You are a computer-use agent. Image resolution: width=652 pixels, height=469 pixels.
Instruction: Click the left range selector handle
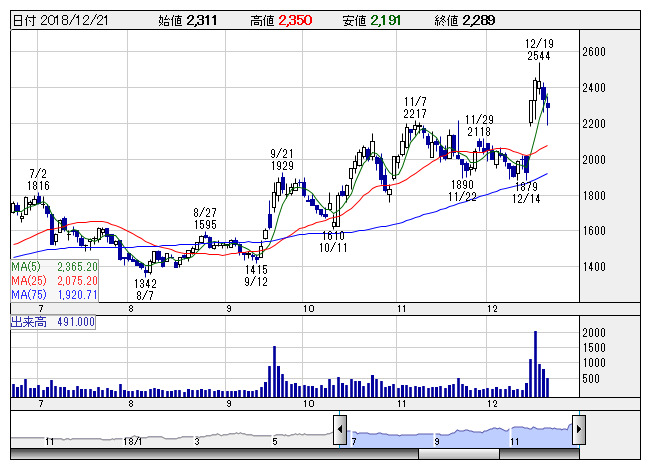pyautogui.click(x=340, y=428)
